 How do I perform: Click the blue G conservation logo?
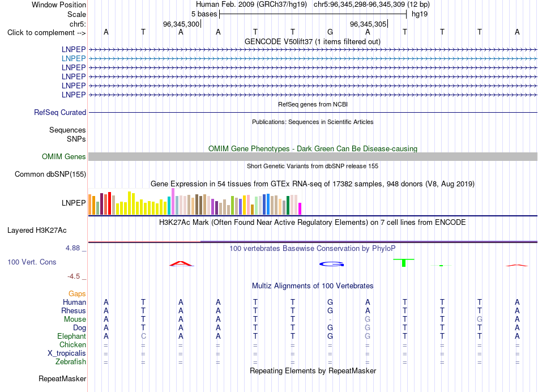[331, 264]
